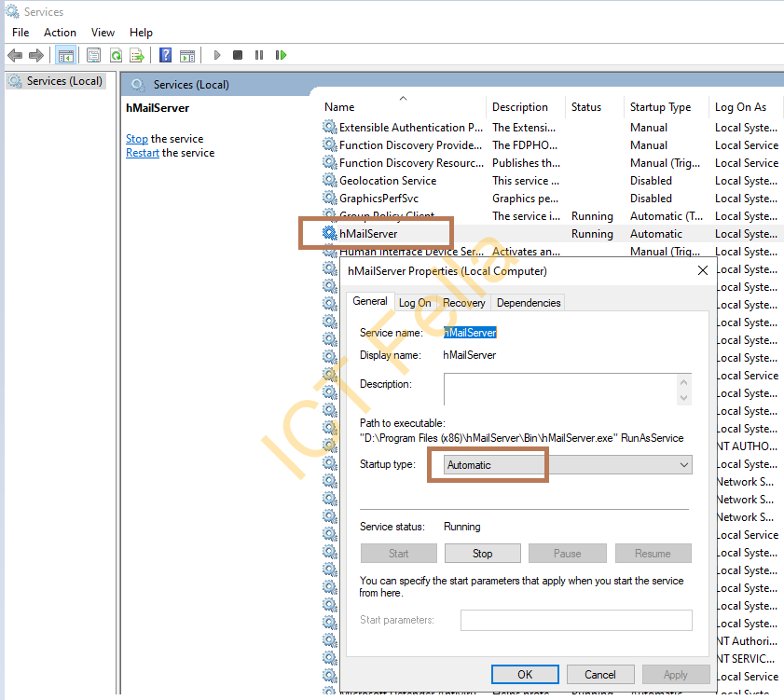Open the File menu
The width and height of the screenshot is (784, 700).
21,33
